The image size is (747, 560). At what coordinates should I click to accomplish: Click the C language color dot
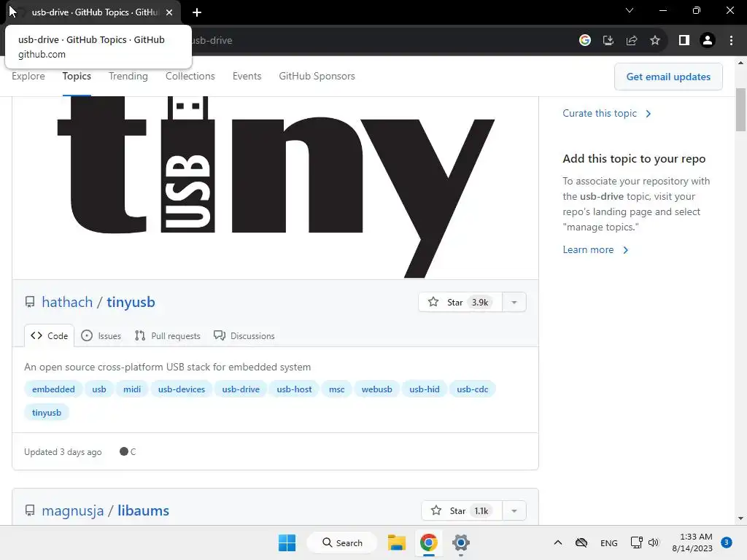124,451
